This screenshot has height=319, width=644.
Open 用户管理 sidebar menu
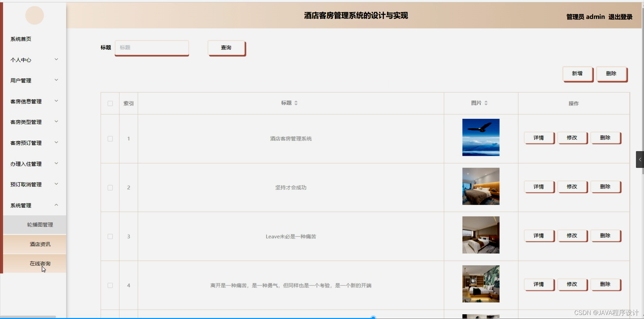21,81
